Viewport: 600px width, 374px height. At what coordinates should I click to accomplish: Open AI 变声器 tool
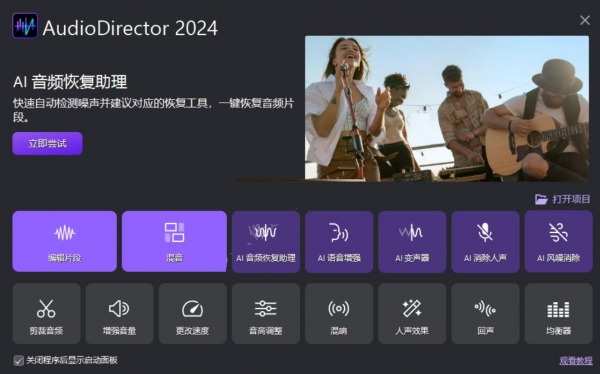[412, 242]
